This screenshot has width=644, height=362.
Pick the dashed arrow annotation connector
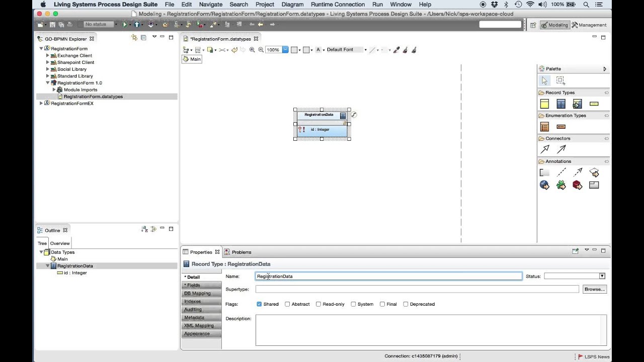click(x=578, y=172)
